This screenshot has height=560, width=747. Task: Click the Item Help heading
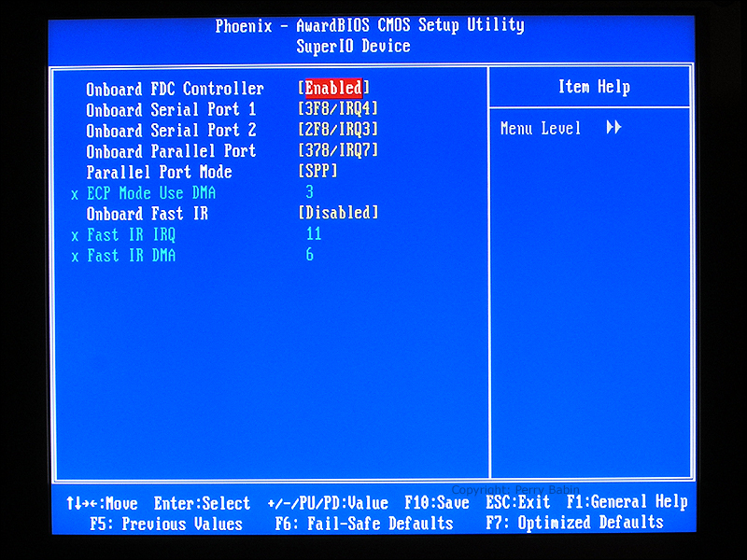594,87
